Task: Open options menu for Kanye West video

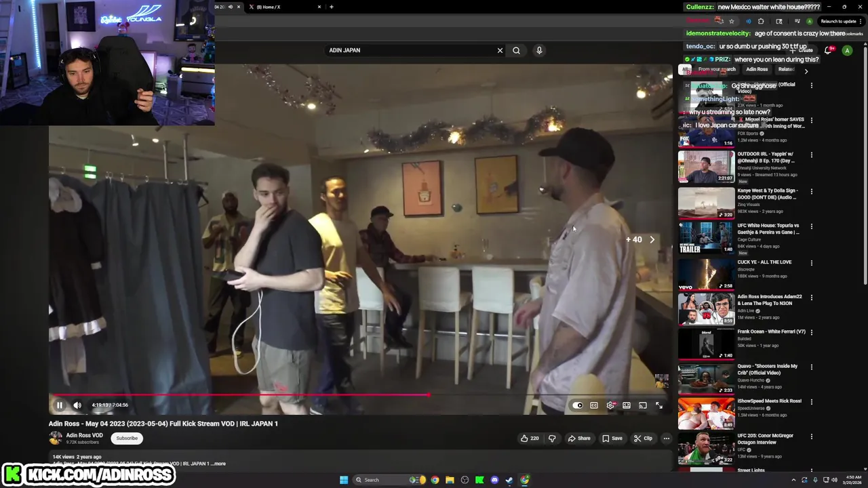Action: tap(811, 192)
